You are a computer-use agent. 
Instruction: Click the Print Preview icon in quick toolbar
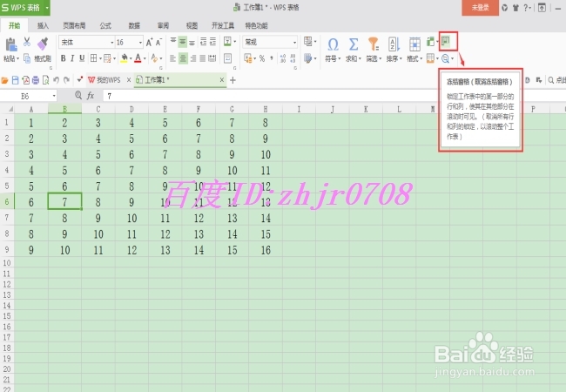pyautogui.click(x=45, y=80)
